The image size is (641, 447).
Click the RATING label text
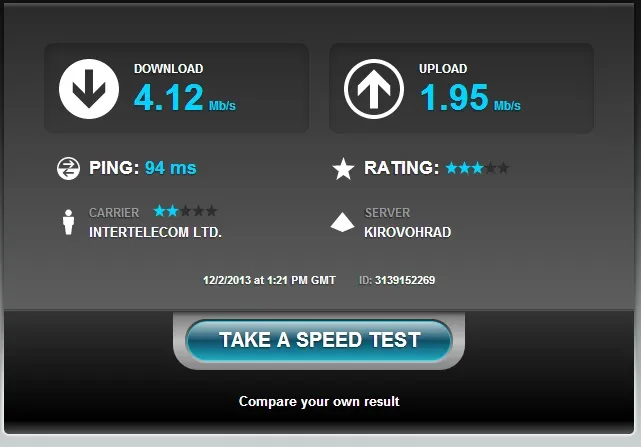[x=401, y=168]
